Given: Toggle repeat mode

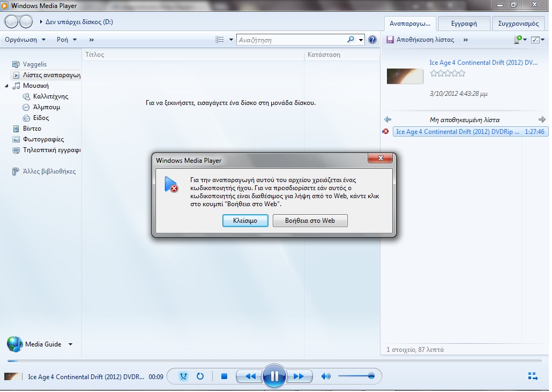Looking at the screenshot, I should 200,376.
